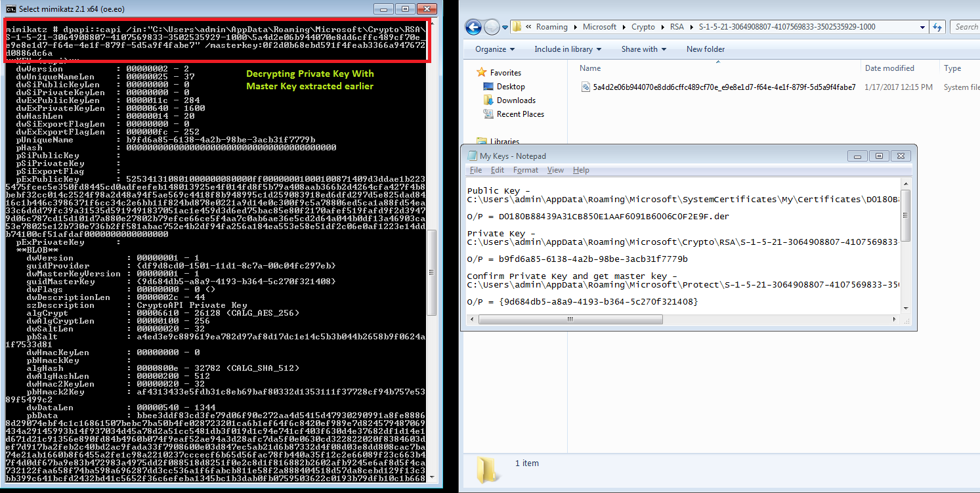Screen dimensions: 980x493
Task: Open the Format menu in Notepad
Action: point(526,170)
